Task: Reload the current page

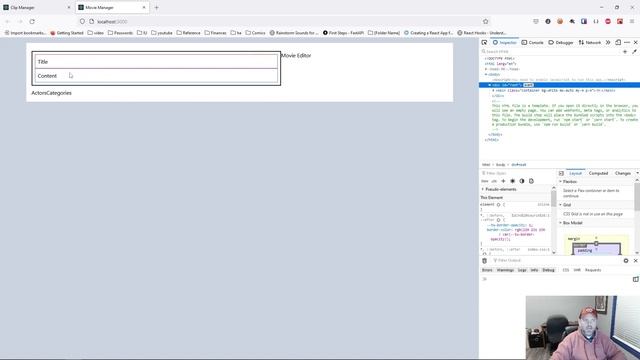Action: [32, 22]
